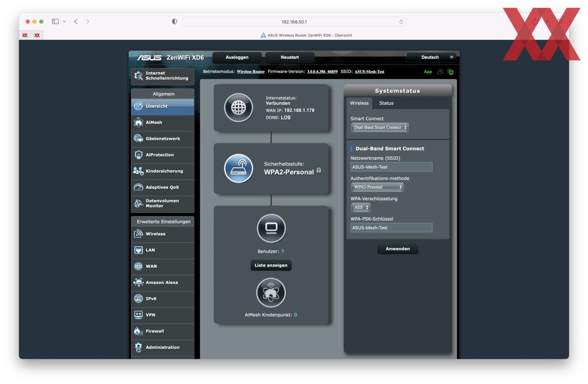Open the ASUS-Mesh-Test SSID header link
The height and width of the screenshot is (384, 588).
[x=369, y=72]
